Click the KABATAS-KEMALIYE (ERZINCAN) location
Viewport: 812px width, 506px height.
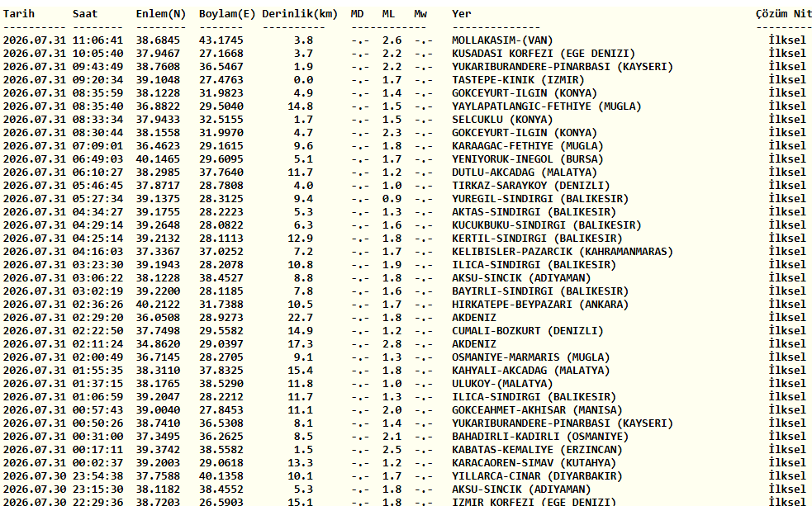[x=537, y=450]
